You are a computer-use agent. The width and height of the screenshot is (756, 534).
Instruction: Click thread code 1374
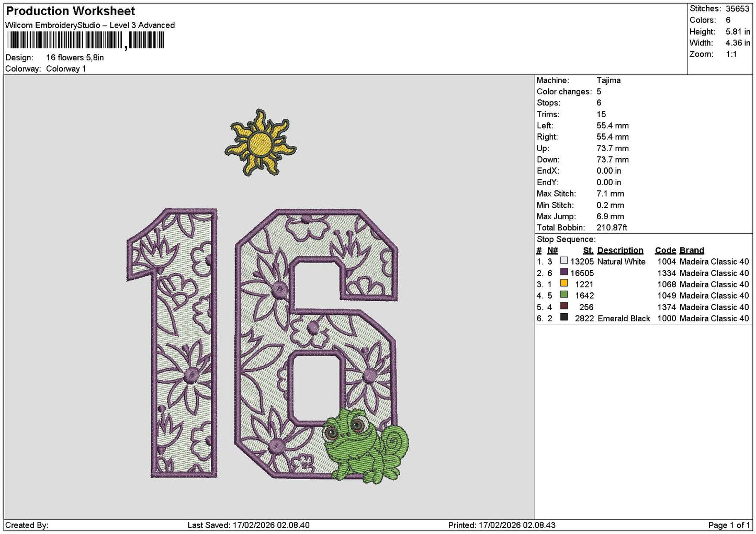click(667, 307)
